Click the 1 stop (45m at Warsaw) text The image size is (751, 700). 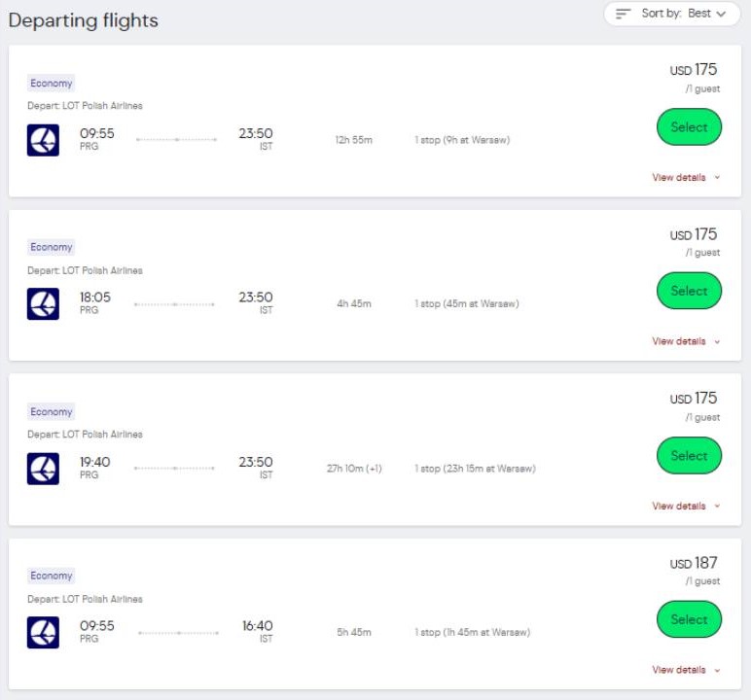(x=466, y=304)
